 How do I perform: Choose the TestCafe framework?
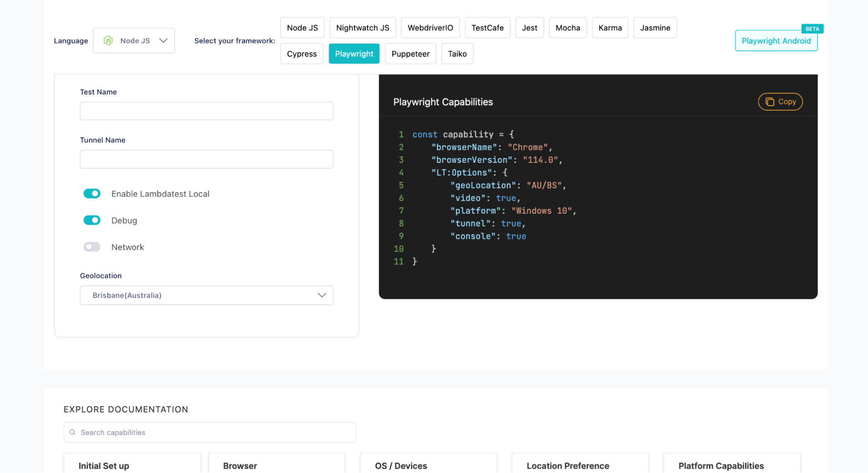pos(487,27)
